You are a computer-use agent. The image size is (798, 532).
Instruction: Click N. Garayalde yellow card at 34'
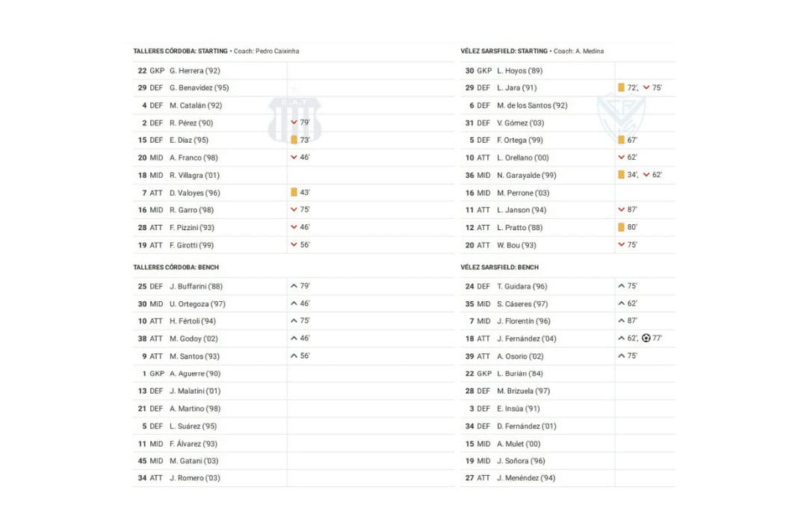pyautogui.click(x=622, y=175)
